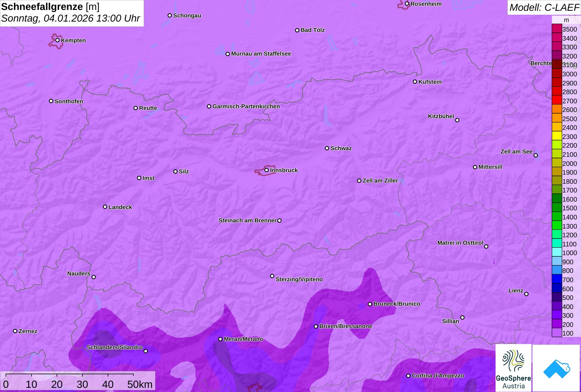Click the Modell: C-LAEF label

click(x=544, y=7)
